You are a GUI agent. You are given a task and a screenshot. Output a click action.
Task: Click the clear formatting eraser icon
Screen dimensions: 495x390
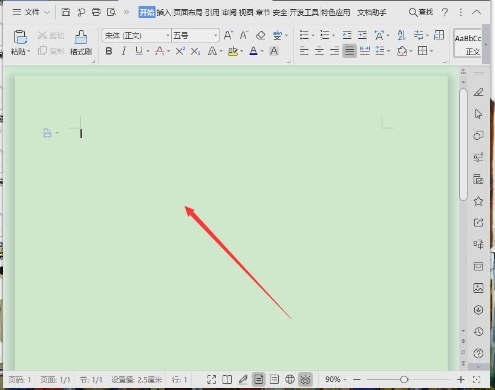click(x=261, y=35)
